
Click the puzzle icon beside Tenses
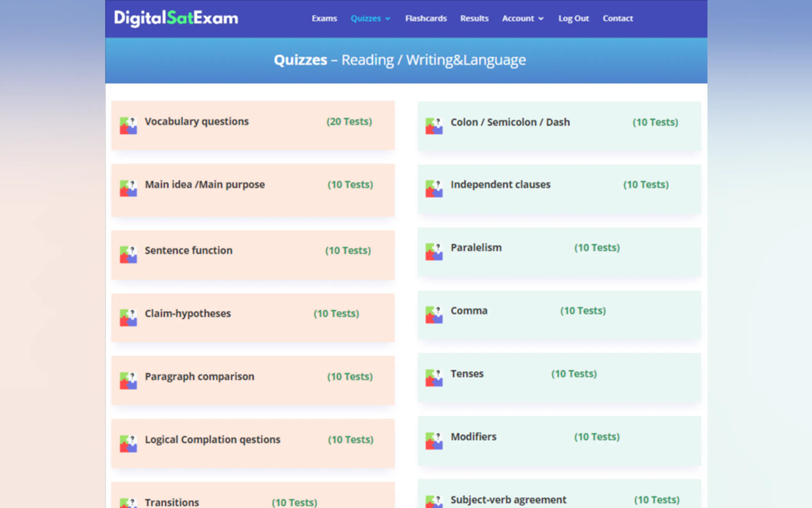(434, 377)
